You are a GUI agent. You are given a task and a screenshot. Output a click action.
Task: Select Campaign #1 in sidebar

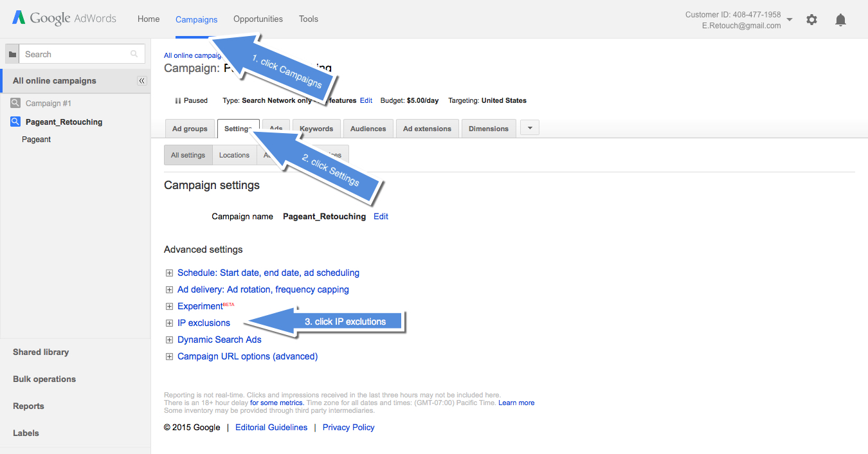pos(48,103)
